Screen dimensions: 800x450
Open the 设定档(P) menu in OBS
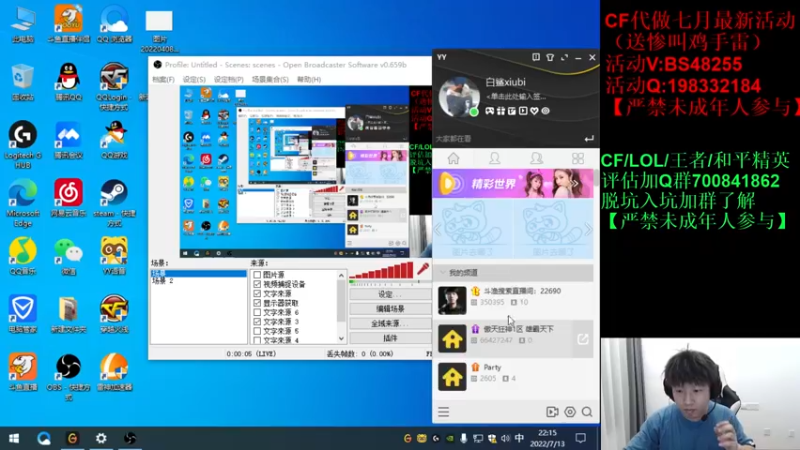(x=228, y=80)
